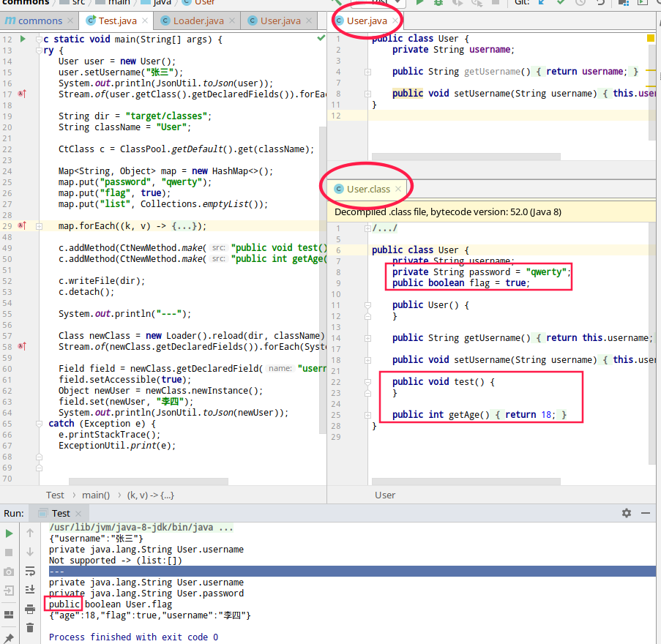Rerun Test with green play icon
The image size is (661, 644).
click(10, 533)
